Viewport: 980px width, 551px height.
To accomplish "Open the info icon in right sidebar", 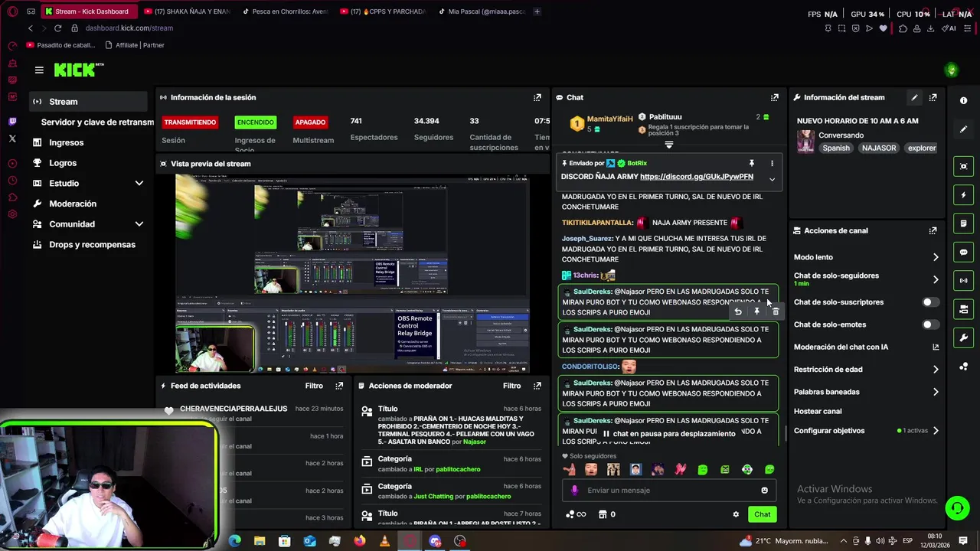I will coord(963,101).
